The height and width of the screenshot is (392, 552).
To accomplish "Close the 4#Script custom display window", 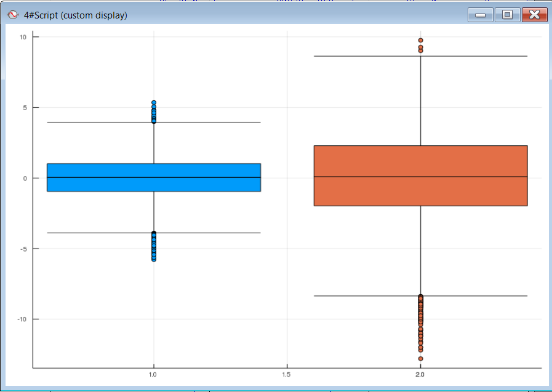I will coord(534,15).
